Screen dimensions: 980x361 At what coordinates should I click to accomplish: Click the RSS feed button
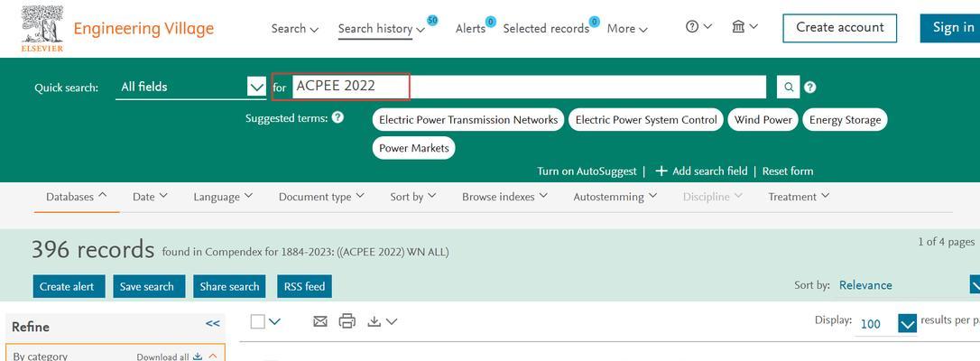pos(304,287)
